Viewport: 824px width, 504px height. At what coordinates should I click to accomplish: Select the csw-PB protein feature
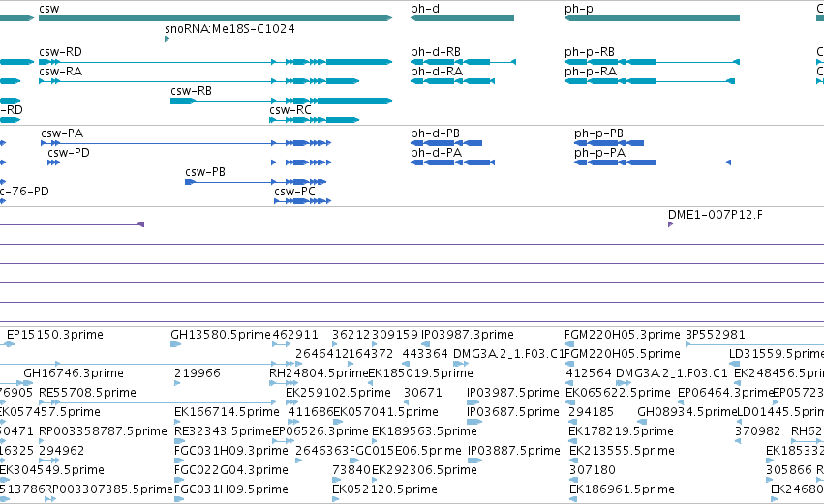click(256, 182)
